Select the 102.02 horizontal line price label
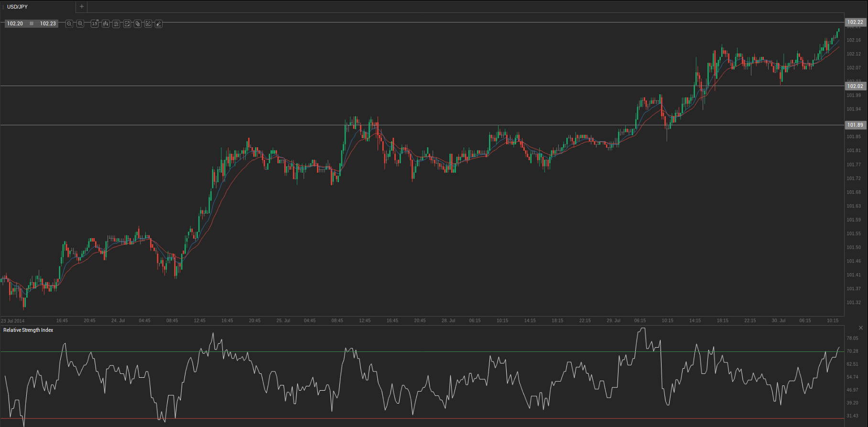The image size is (868, 427). pos(855,86)
